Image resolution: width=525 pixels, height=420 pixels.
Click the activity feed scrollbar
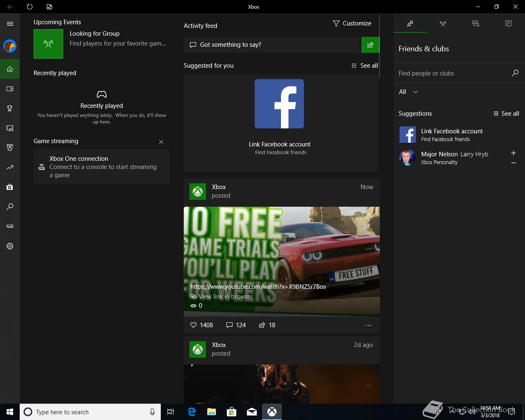coord(380,46)
